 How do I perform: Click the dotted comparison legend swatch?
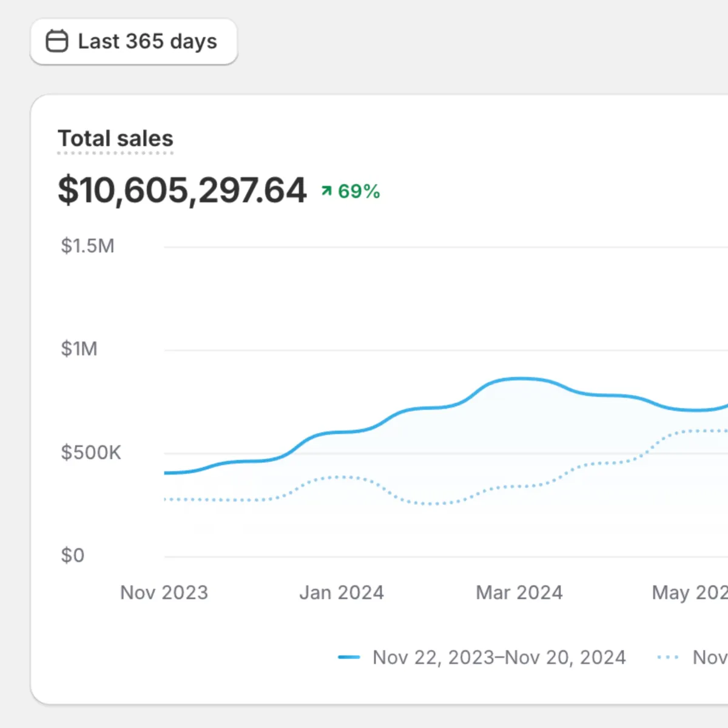click(668, 657)
